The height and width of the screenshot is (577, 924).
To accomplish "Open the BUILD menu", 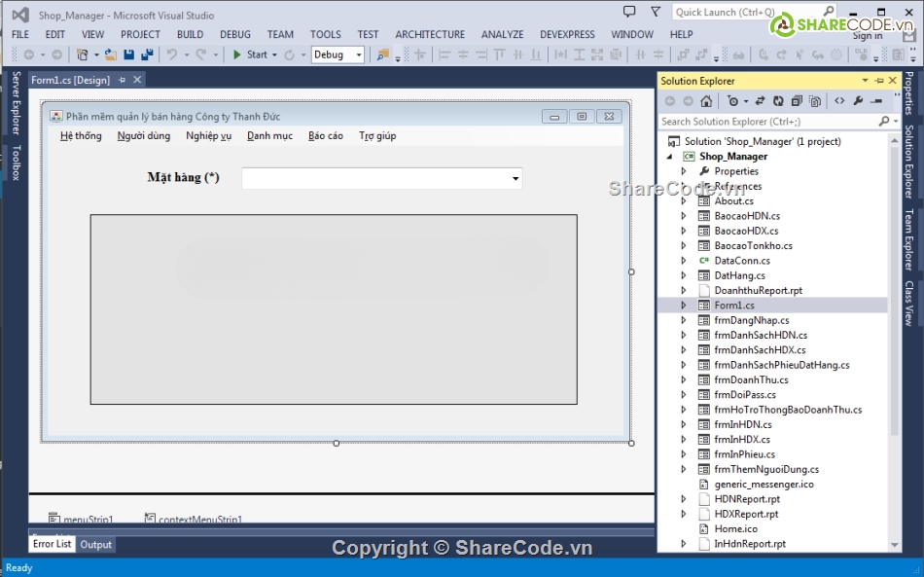I will click(x=190, y=34).
